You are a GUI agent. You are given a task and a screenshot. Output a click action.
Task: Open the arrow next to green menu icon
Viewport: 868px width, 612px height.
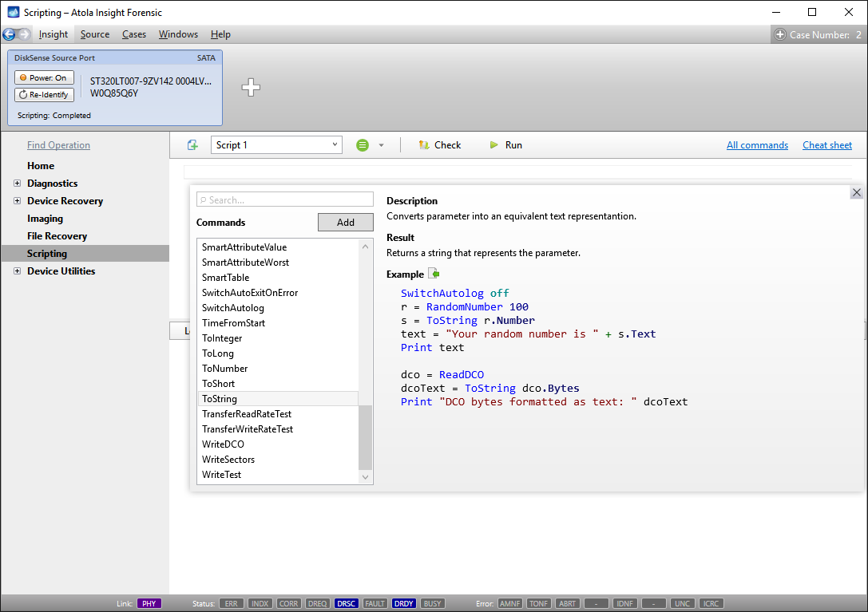coord(381,145)
